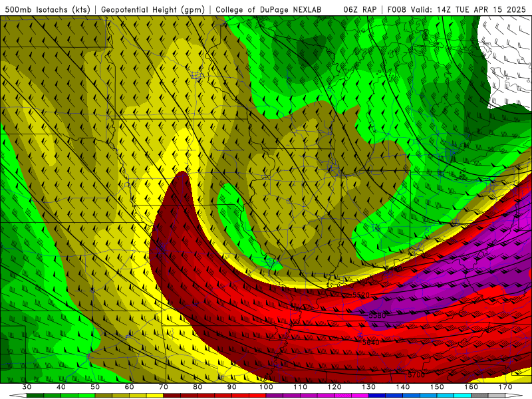Click the 80 value on the color scale

point(198,387)
